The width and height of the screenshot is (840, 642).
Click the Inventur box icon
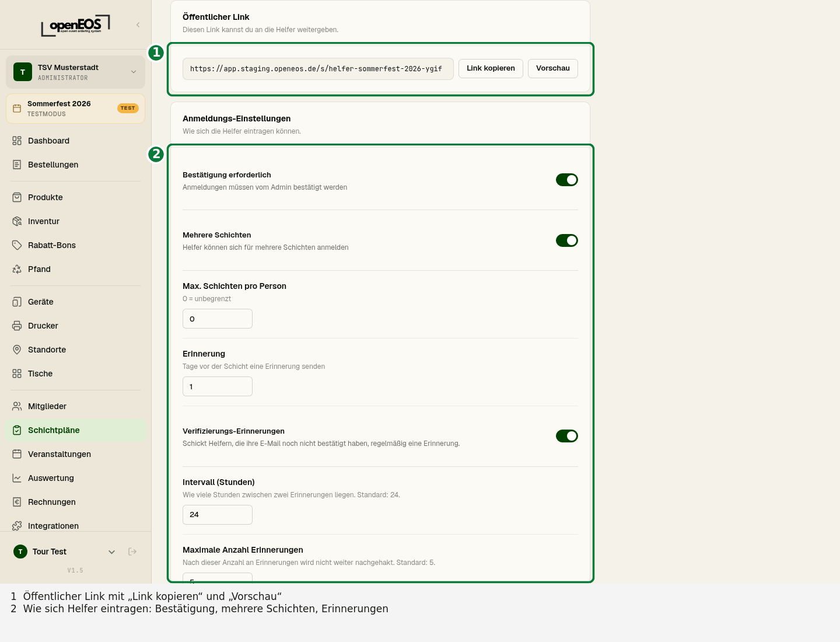[x=17, y=221]
